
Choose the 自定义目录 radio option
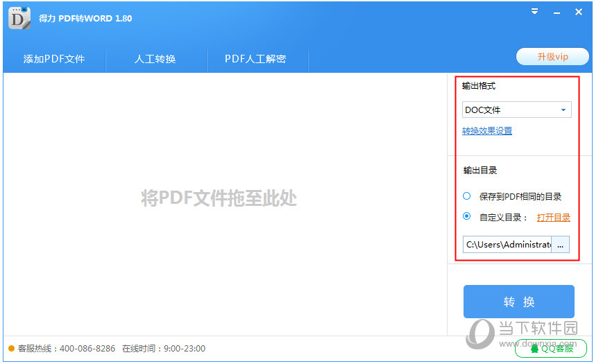click(467, 216)
